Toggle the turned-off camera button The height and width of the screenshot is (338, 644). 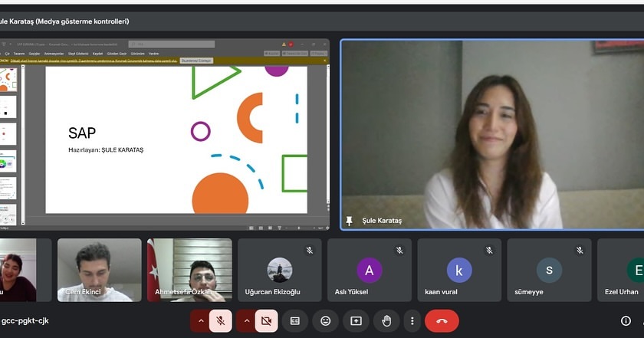(266, 320)
